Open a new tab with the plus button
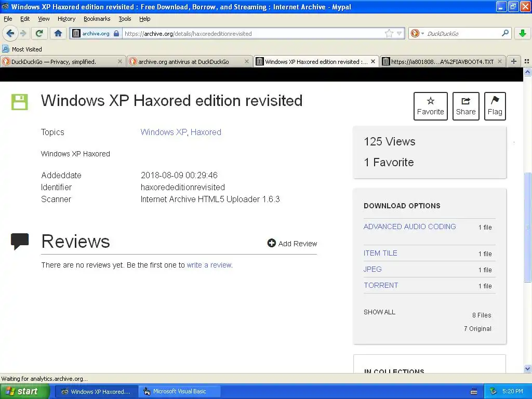The width and height of the screenshot is (532, 399). [514, 61]
